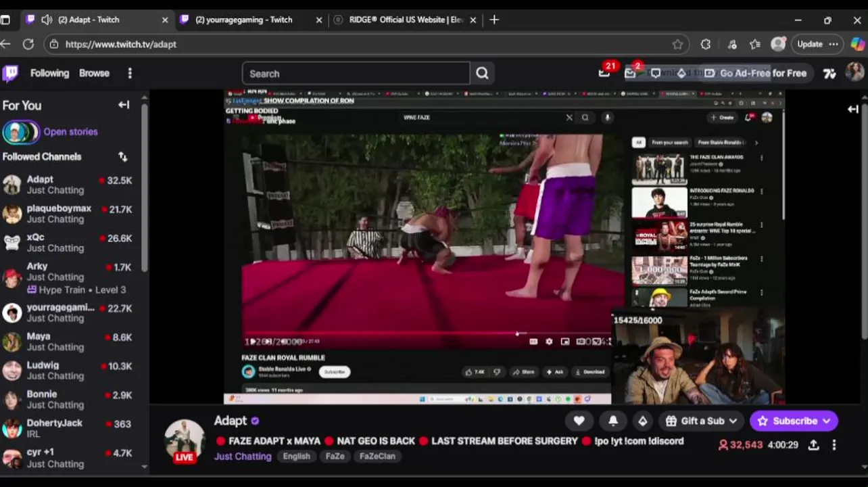Sort the Followed Channels list
868x487 pixels.
pos(122,156)
